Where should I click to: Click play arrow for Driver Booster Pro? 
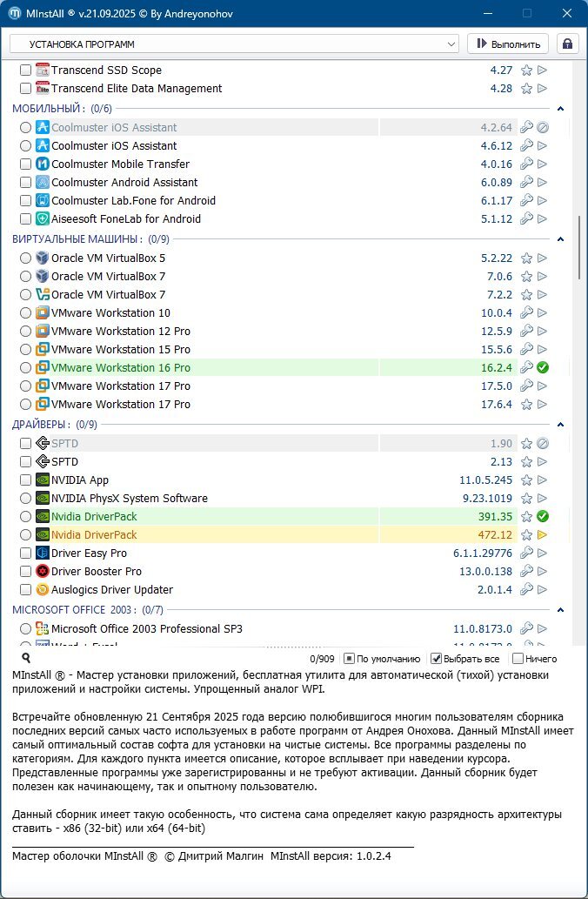click(x=542, y=572)
